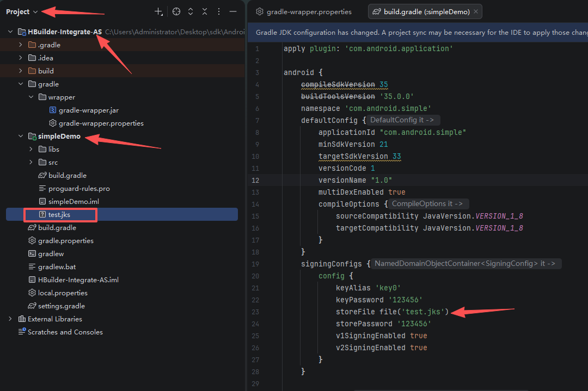
Task: Expand the build folder
Action: point(21,71)
